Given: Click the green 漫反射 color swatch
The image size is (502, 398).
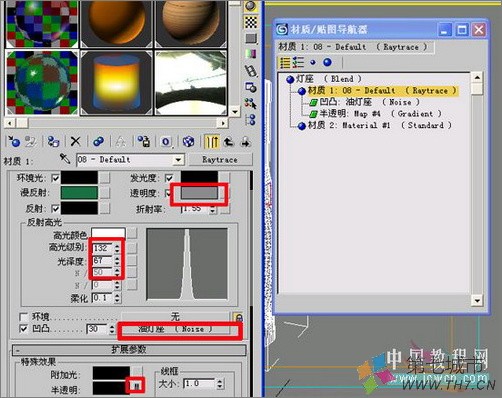Looking at the screenshot, I should (79, 193).
